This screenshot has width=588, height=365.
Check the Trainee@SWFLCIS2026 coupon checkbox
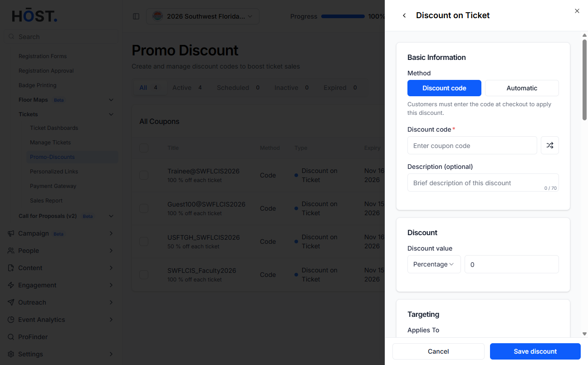tap(144, 175)
